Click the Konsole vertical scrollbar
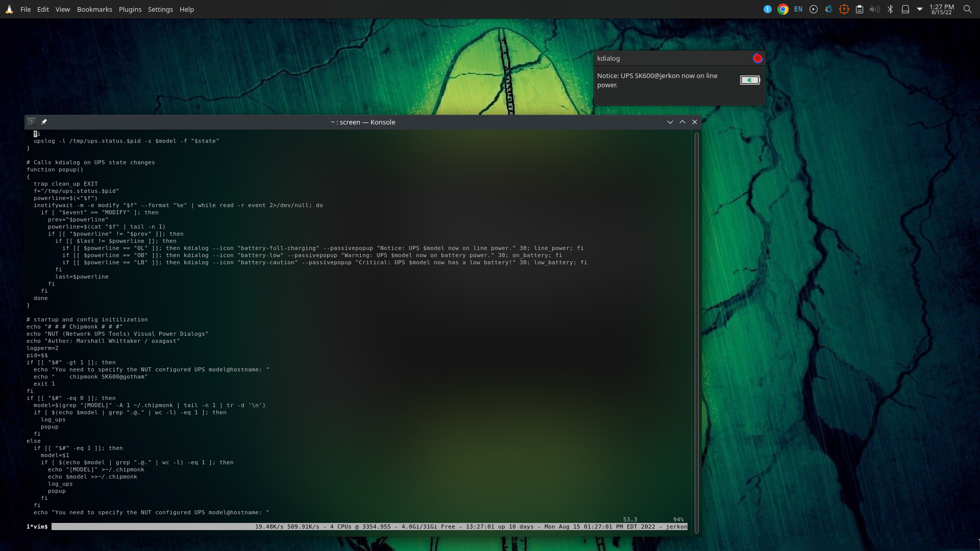The image size is (980, 551). (696, 332)
